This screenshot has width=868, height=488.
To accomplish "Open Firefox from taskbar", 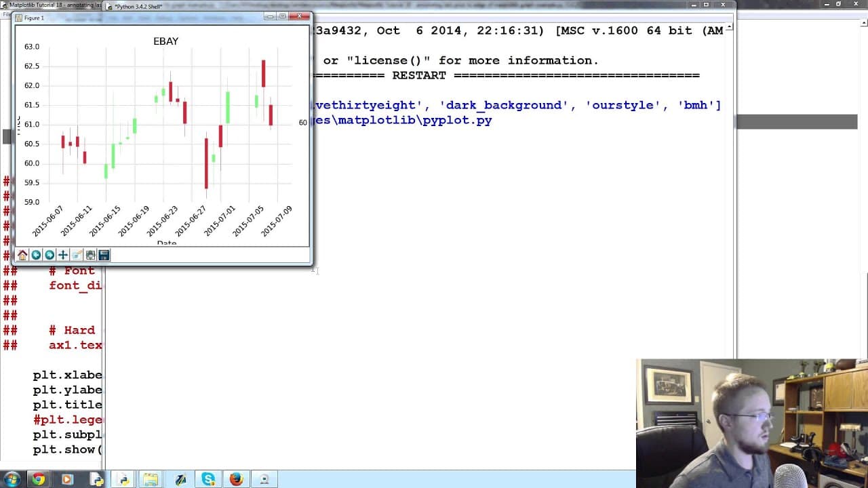I will pyautogui.click(x=236, y=479).
